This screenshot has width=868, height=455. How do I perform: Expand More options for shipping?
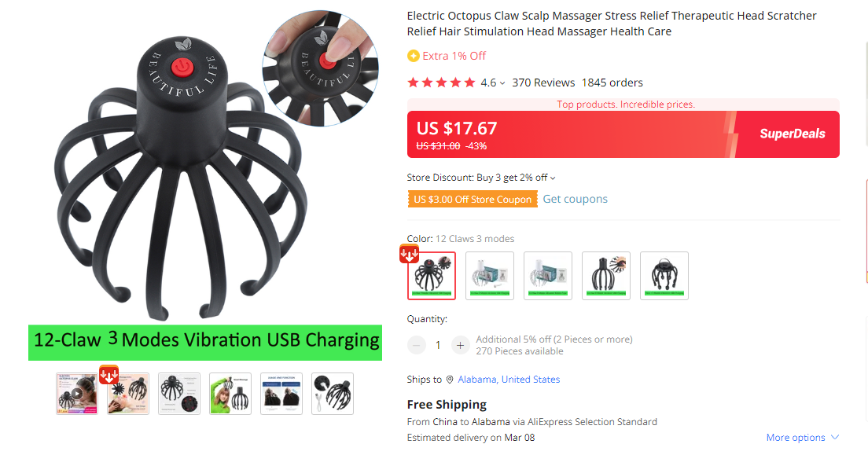point(803,437)
